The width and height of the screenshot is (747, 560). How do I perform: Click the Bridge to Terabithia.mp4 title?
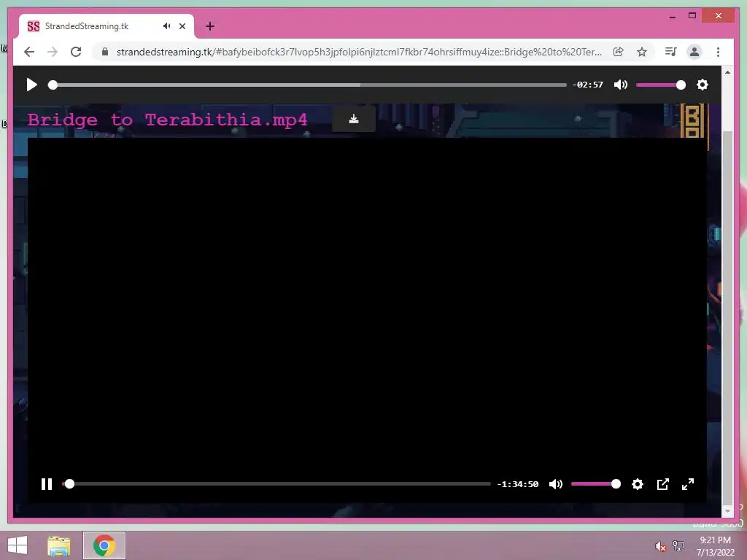167,120
